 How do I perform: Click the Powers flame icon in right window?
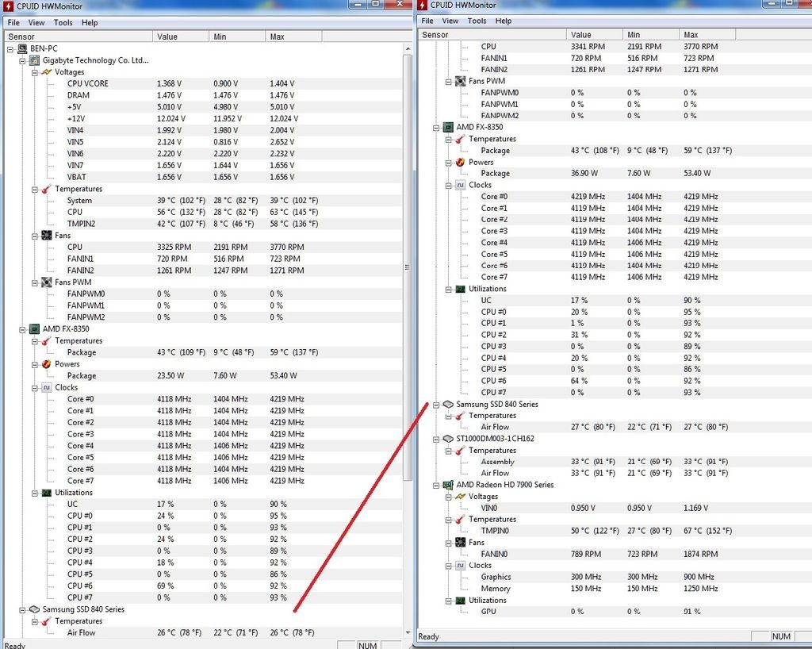click(x=461, y=162)
